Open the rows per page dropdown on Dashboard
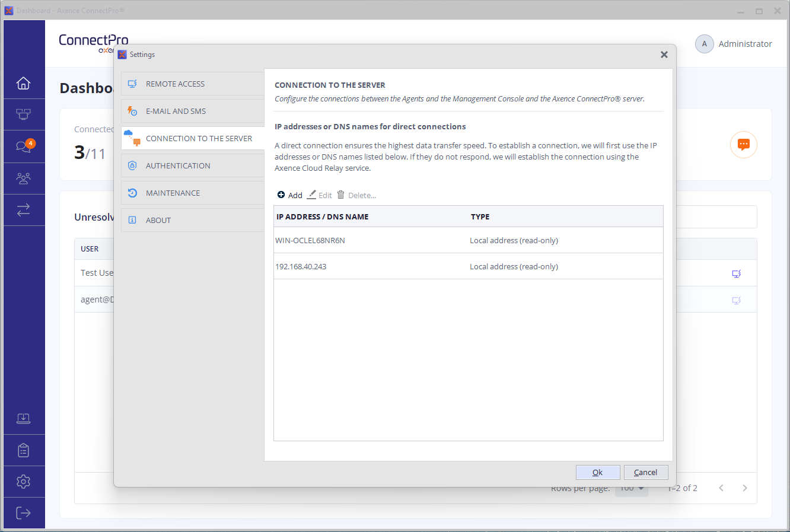This screenshot has width=790, height=532. (x=632, y=489)
